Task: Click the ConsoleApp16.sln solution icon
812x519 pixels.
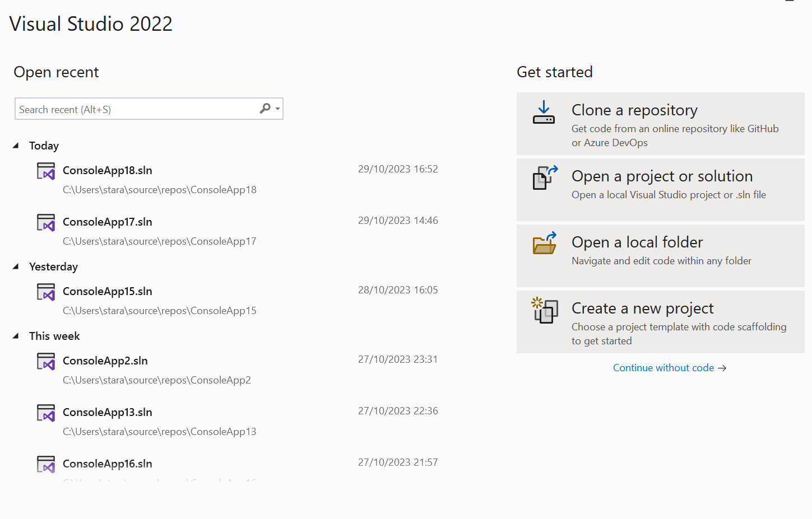Action: [46, 464]
